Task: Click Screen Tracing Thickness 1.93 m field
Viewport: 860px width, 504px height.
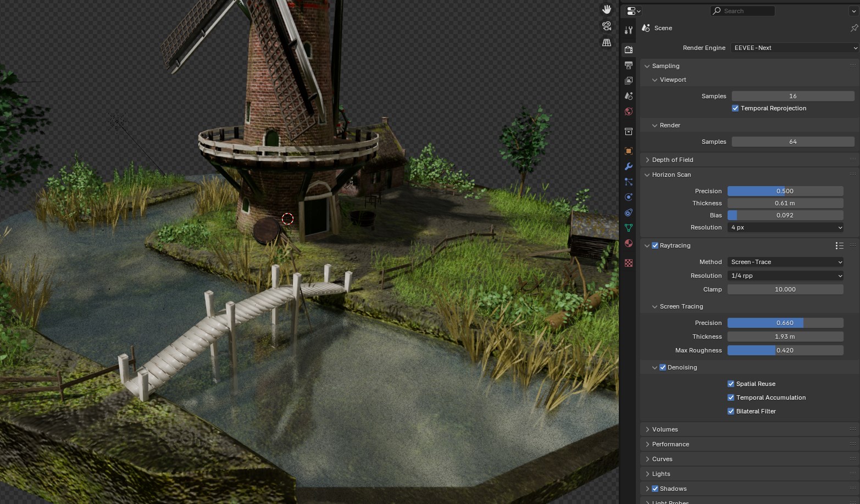Action: pos(785,337)
